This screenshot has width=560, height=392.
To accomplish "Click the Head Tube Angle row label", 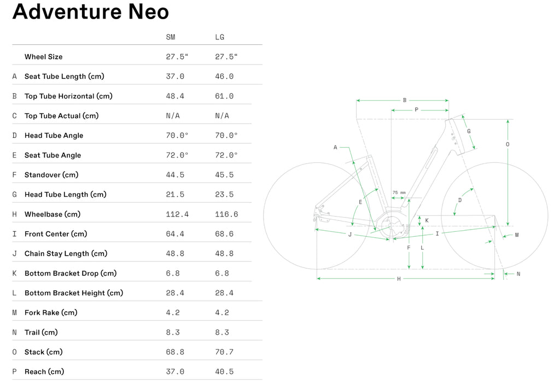I will click(x=54, y=136).
